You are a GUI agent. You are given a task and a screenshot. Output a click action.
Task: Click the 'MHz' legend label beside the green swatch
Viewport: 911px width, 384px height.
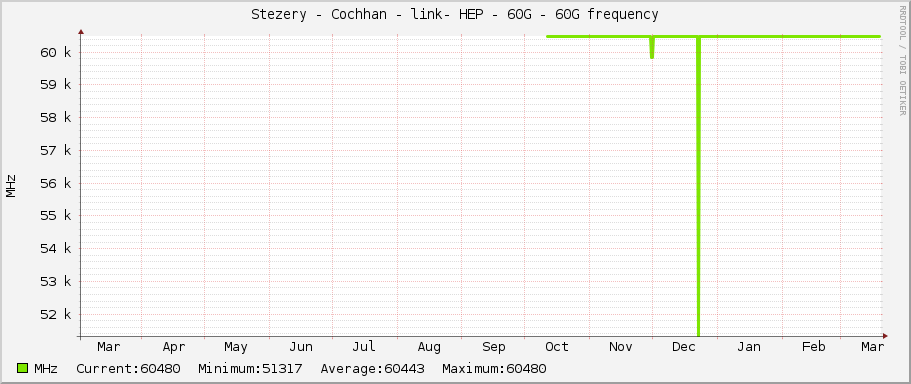(x=46, y=368)
